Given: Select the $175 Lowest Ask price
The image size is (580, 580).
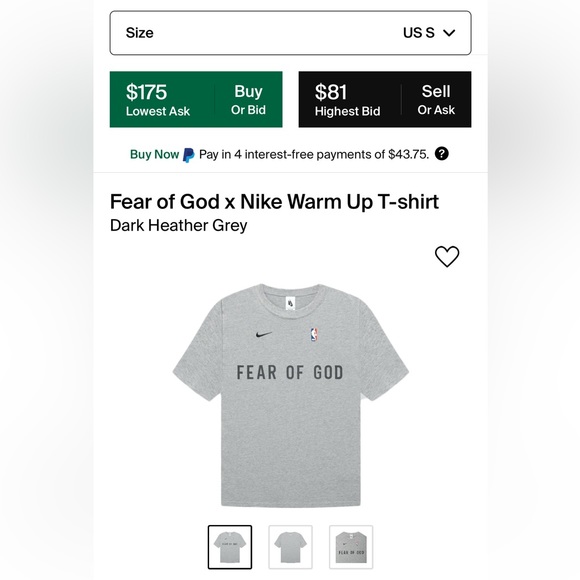Looking at the screenshot, I should click(158, 100).
